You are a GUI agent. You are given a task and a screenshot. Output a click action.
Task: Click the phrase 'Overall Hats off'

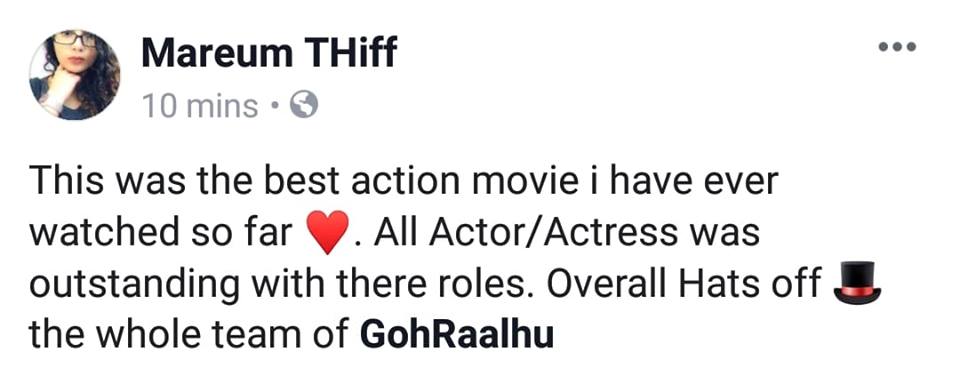(x=684, y=284)
